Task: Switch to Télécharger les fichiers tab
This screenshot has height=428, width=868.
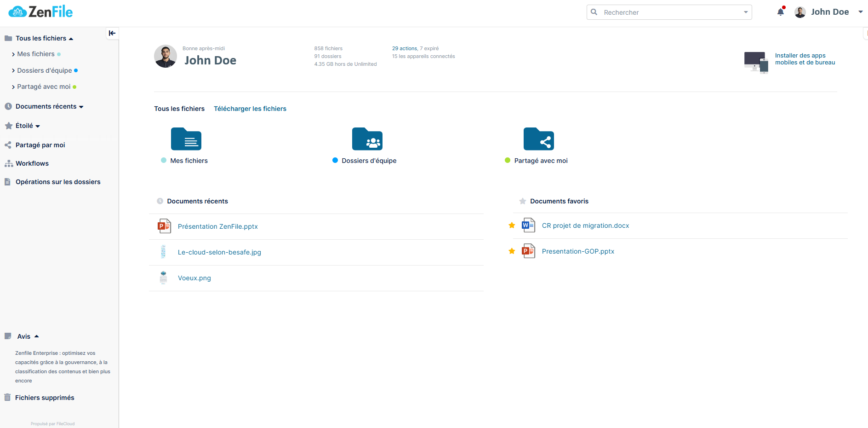Action: click(250, 109)
